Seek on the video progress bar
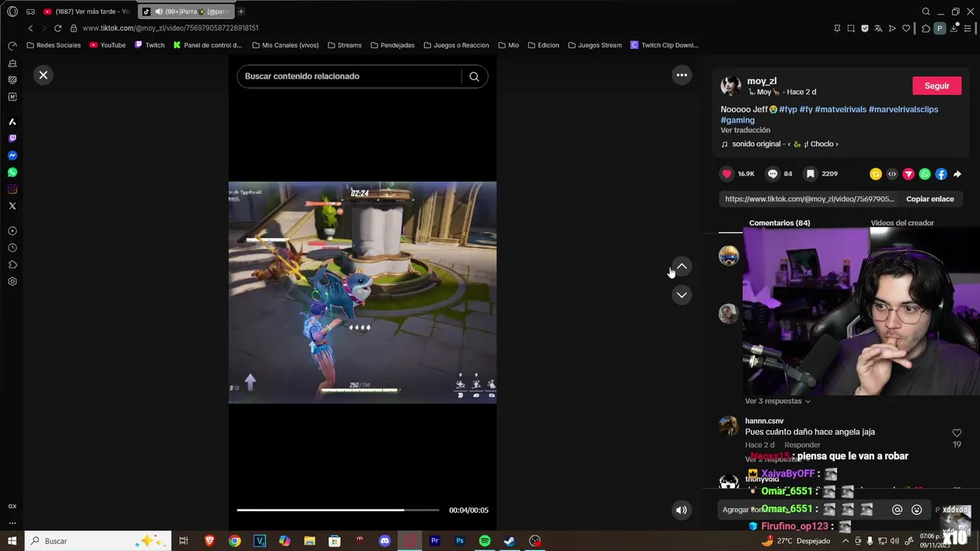The image size is (980, 551). 338,510
